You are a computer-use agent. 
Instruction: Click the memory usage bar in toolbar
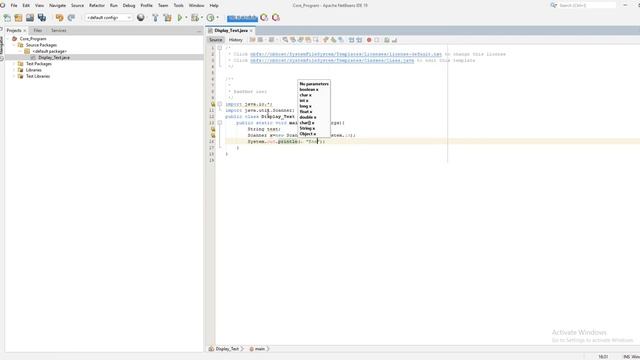point(242,18)
